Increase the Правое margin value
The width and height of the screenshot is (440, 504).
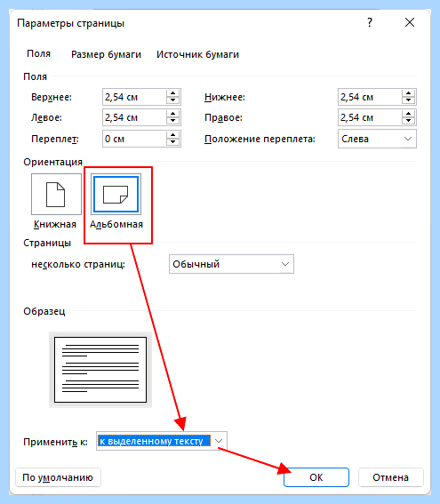(409, 114)
